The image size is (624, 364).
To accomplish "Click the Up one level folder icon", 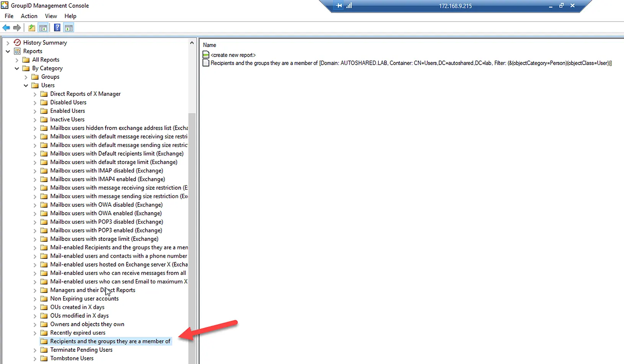I will click(32, 28).
